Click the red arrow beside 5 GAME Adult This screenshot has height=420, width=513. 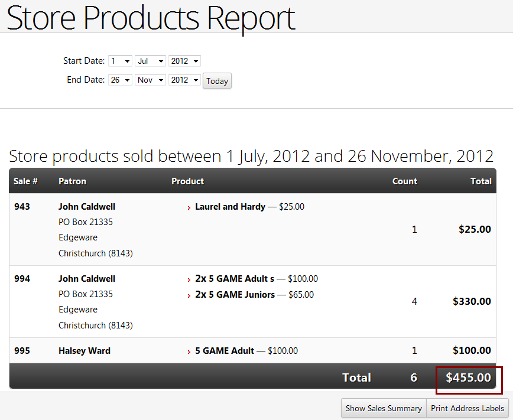coord(189,351)
